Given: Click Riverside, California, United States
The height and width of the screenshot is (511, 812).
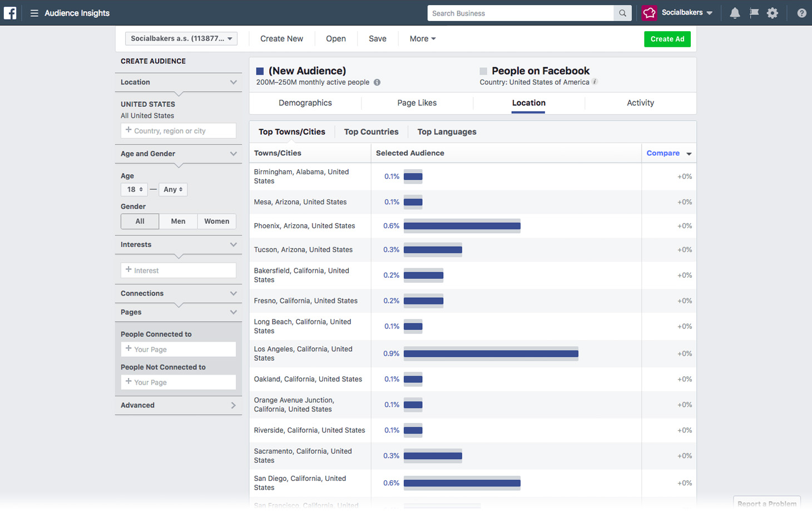Looking at the screenshot, I should click(310, 430).
